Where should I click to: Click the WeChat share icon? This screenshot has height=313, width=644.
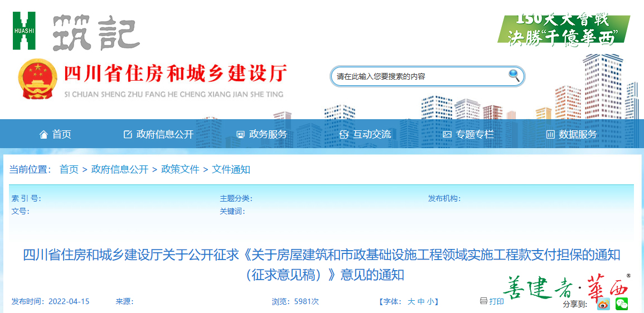pos(622,304)
